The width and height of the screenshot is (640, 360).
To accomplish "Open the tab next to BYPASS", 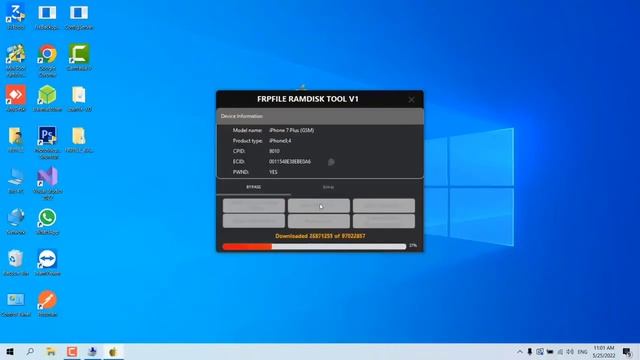I will tap(328, 187).
